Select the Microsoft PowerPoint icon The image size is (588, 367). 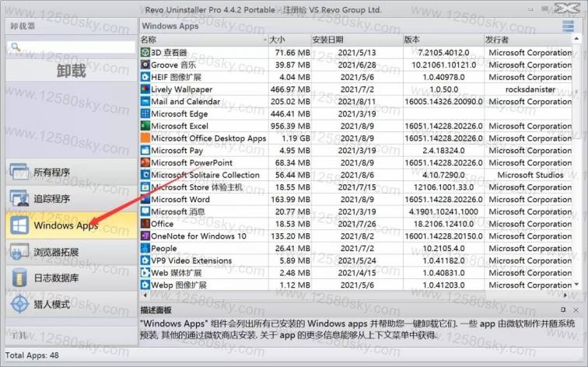(145, 163)
